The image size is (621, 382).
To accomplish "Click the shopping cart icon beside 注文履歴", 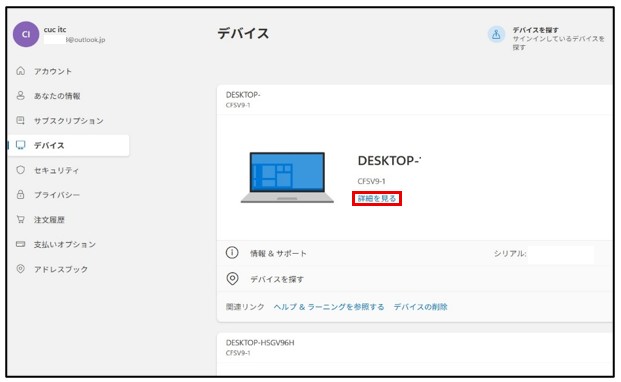I will coord(21,219).
